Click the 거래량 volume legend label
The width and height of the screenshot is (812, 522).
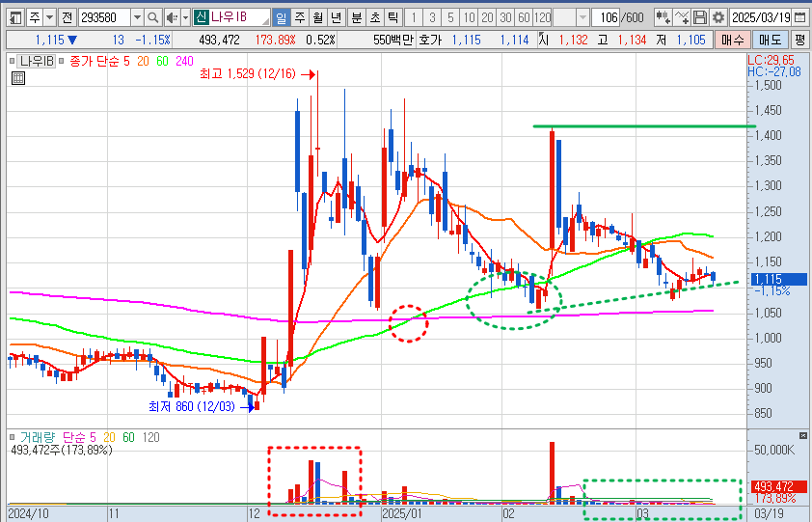(x=38, y=437)
